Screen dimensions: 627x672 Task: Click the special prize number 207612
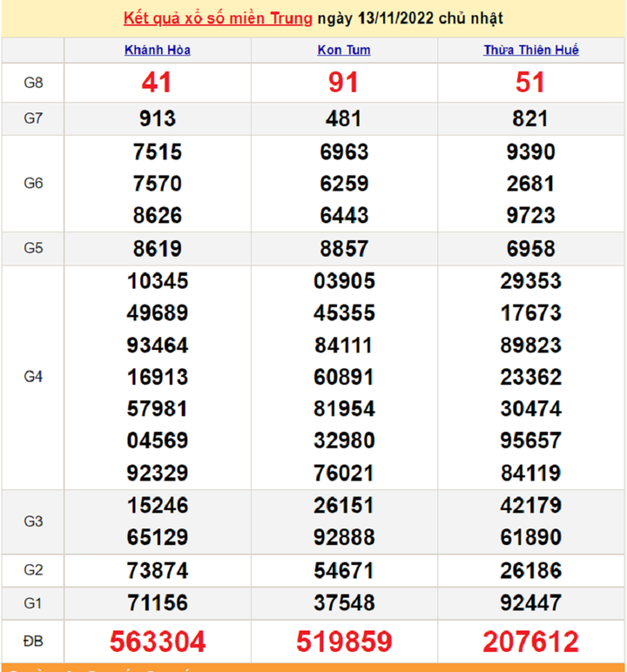530,642
